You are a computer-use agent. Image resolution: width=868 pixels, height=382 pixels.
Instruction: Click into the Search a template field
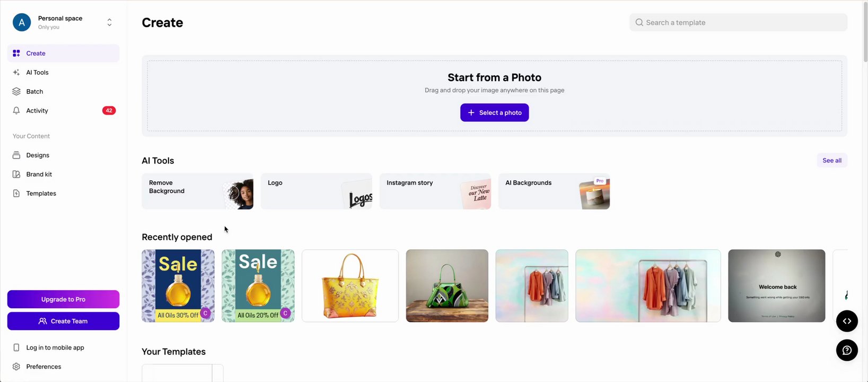click(738, 22)
